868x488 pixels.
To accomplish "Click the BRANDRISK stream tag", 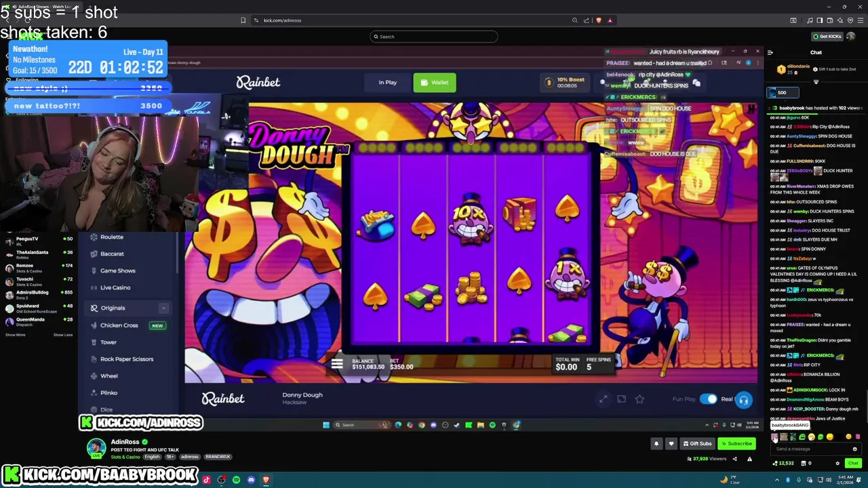I will 218,457.
